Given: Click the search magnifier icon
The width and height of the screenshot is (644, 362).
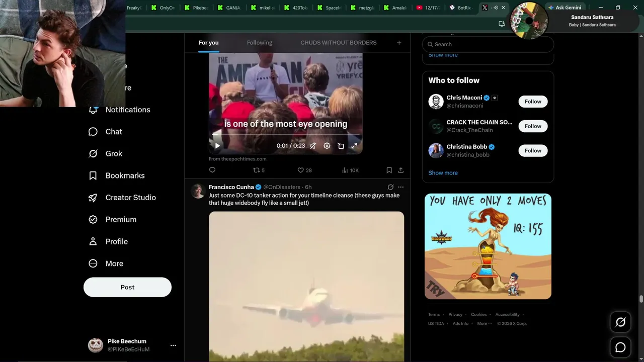Looking at the screenshot, I should pos(430,44).
